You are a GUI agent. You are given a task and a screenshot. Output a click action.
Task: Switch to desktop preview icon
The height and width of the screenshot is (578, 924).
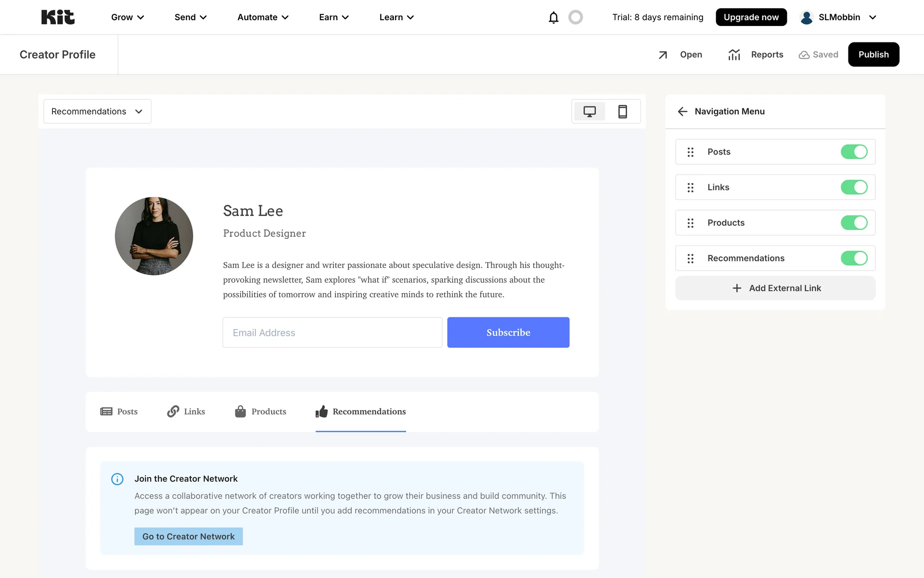(x=590, y=112)
